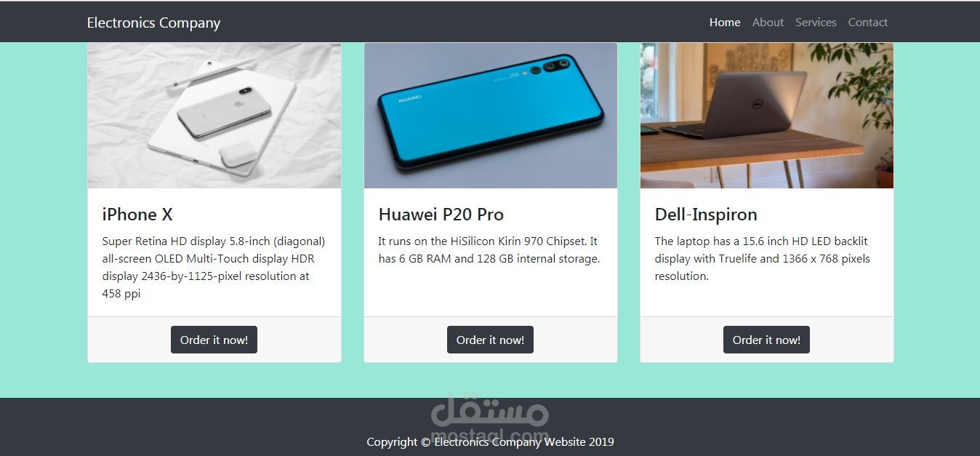Click the mostaql watermark logo
Image resolution: width=980 pixels, height=456 pixels.
point(490,418)
